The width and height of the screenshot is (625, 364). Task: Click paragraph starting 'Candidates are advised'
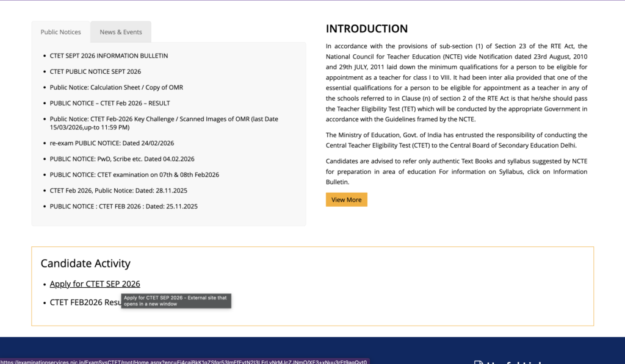tap(457, 172)
